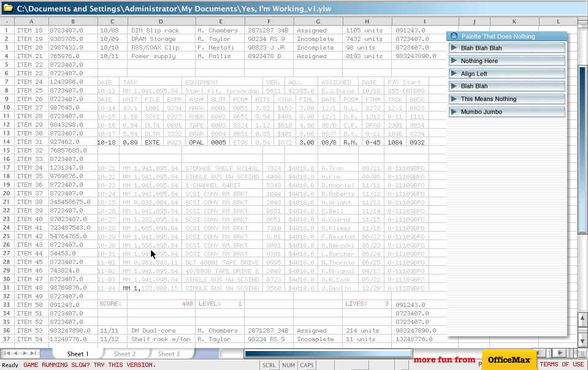Expand the Blah Blah Blah palette section
Screen dimensions: 588x370
pos(506,48)
